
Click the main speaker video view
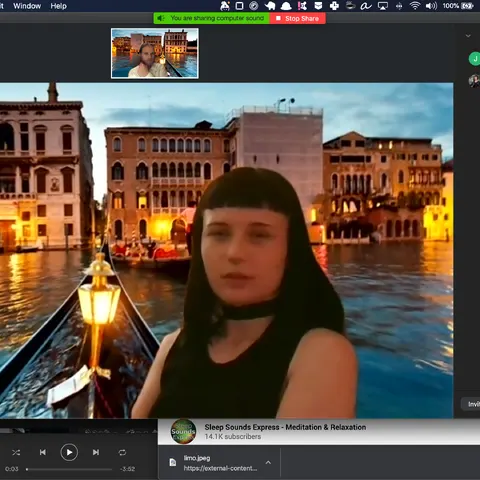(x=227, y=251)
